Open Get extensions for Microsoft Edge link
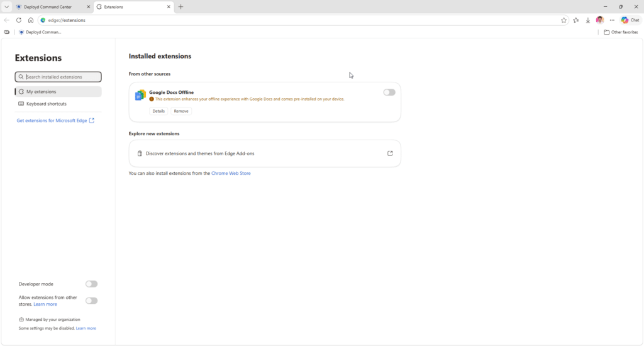This screenshot has width=644, height=346. (x=55, y=120)
